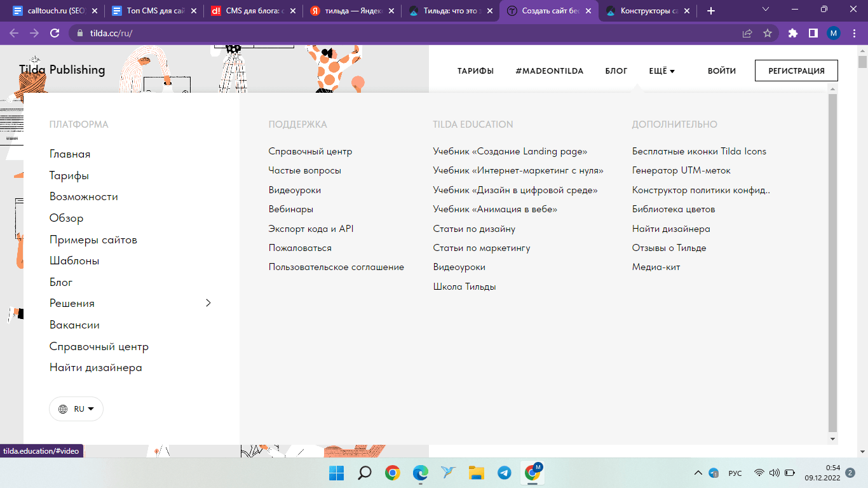Open ТАРИФЫ in the top navigation
Image resolution: width=868 pixels, height=488 pixels.
[475, 71]
